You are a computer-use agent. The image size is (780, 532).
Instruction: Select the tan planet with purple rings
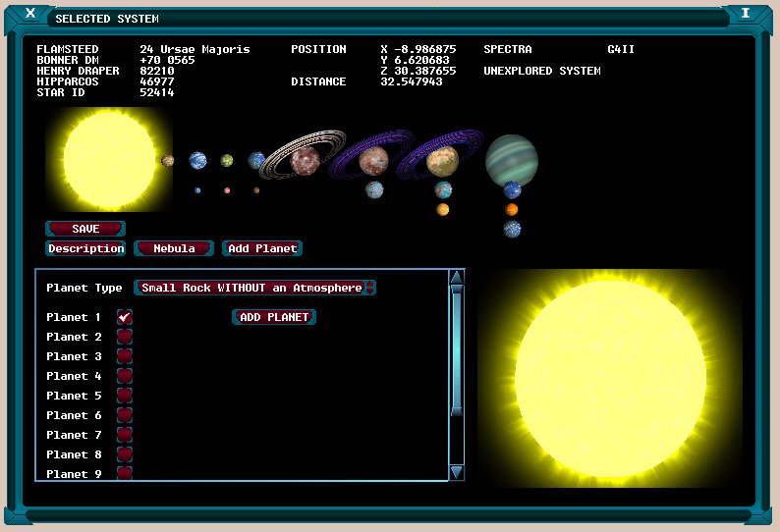(x=442, y=160)
